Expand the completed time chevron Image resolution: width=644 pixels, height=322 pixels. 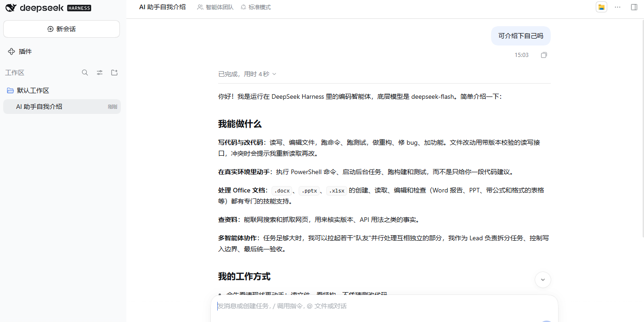click(274, 74)
